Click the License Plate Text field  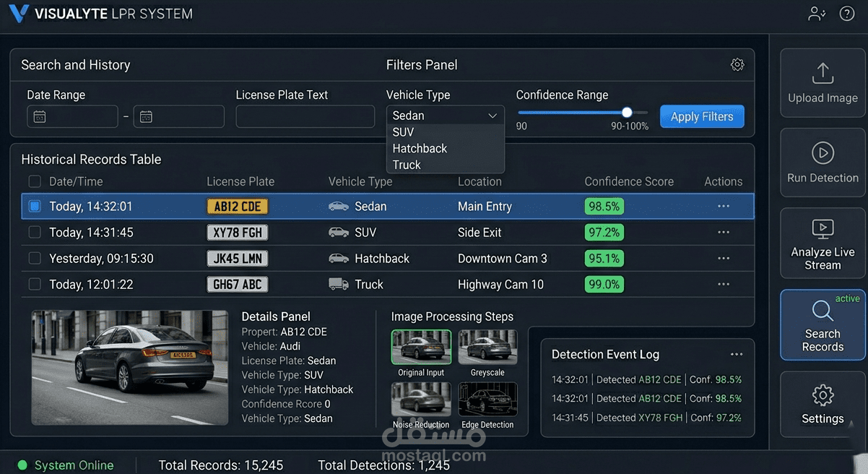coord(305,116)
